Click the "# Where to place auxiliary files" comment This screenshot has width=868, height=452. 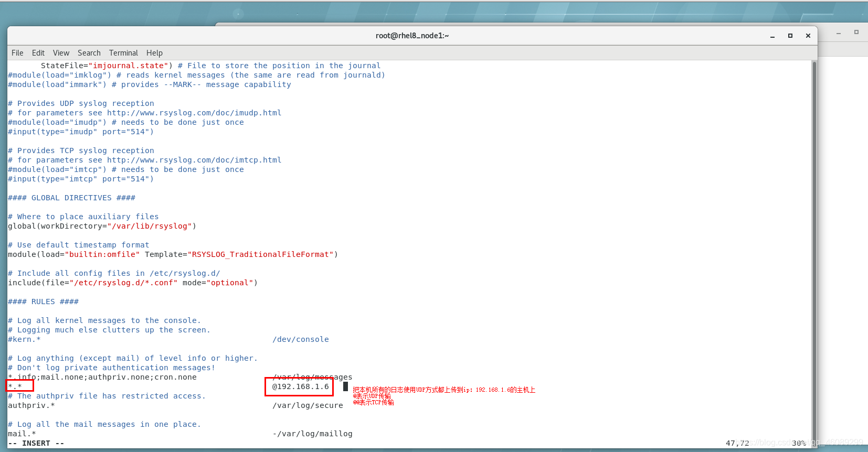coord(83,217)
